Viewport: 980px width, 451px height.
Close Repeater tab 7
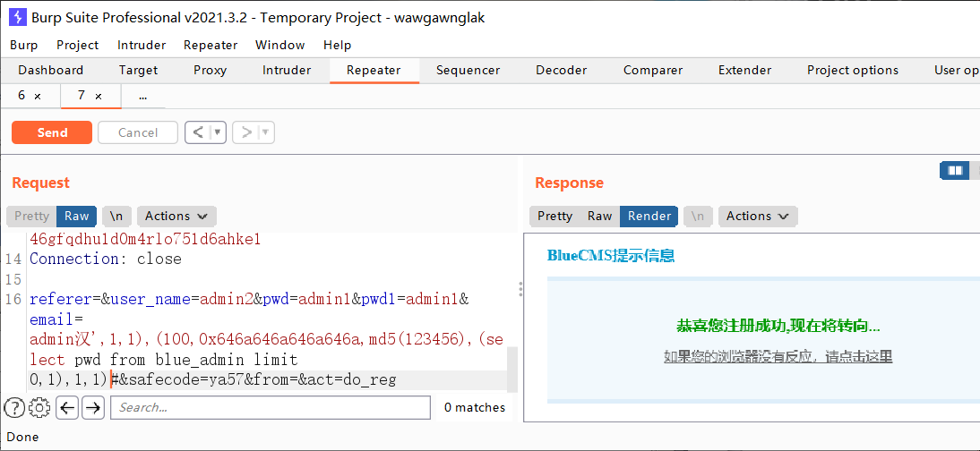99,97
